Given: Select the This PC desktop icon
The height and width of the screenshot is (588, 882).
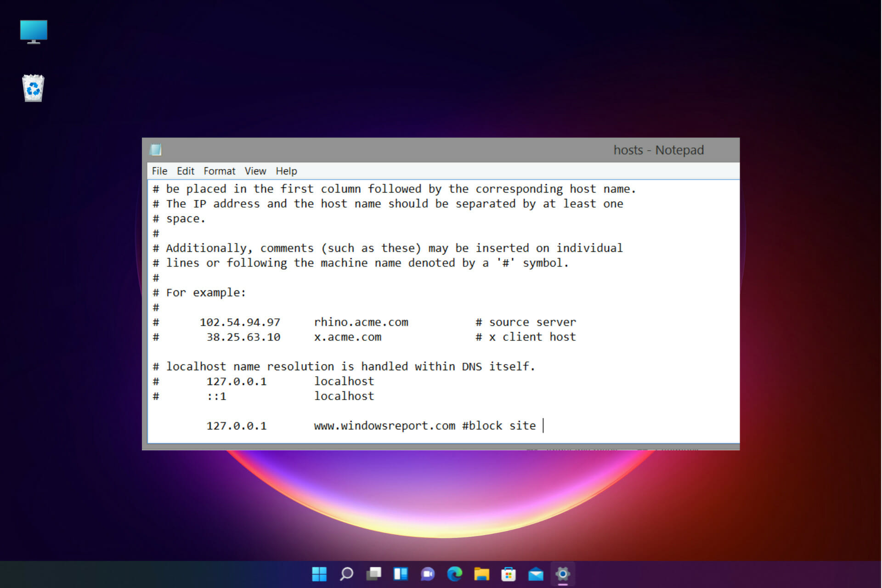Looking at the screenshot, I should pos(34,32).
